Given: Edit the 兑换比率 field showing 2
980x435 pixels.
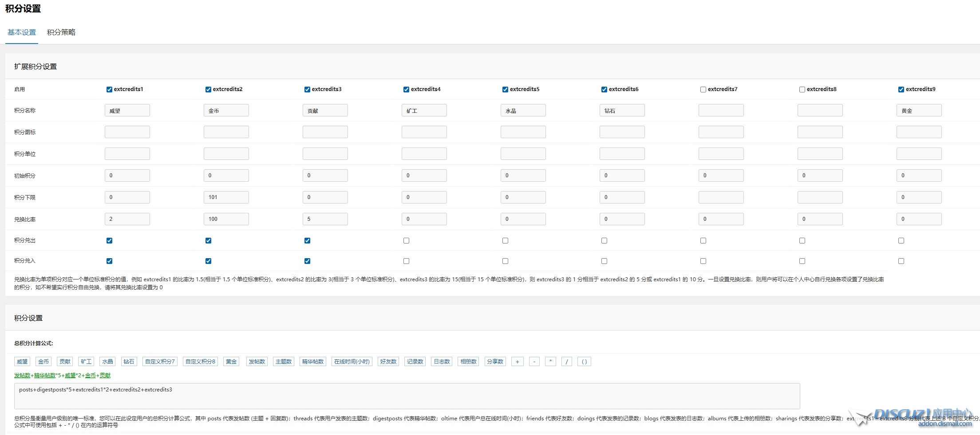Looking at the screenshot, I should point(127,219).
